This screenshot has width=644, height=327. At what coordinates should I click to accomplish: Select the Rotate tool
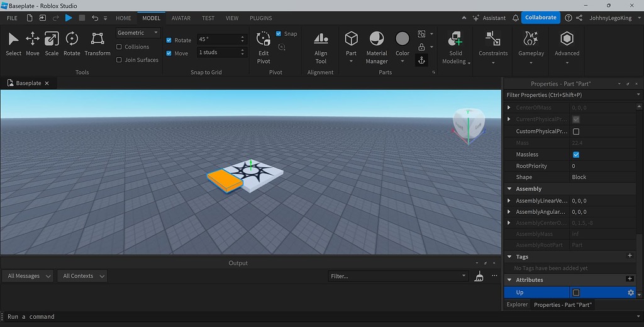[72, 43]
